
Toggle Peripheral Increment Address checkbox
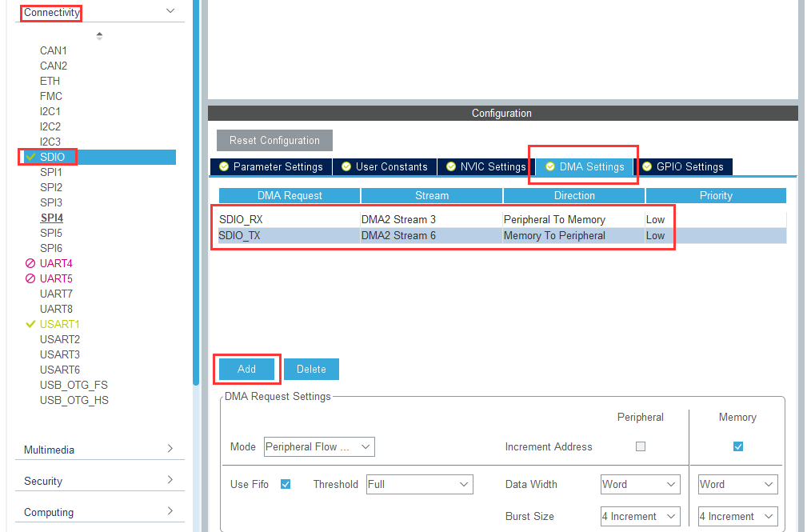tap(641, 446)
